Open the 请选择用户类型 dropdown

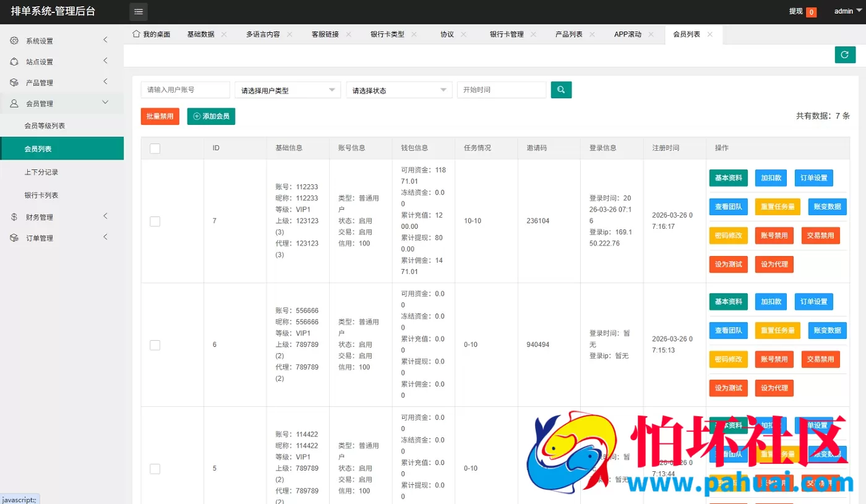point(288,90)
